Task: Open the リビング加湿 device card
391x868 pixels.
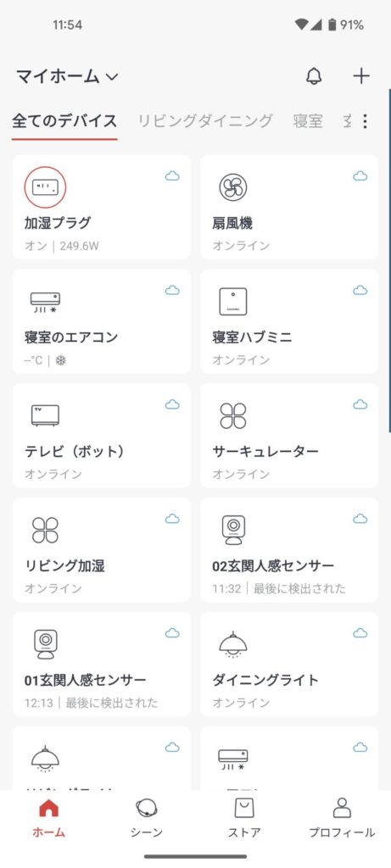Action: click(101, 549)
